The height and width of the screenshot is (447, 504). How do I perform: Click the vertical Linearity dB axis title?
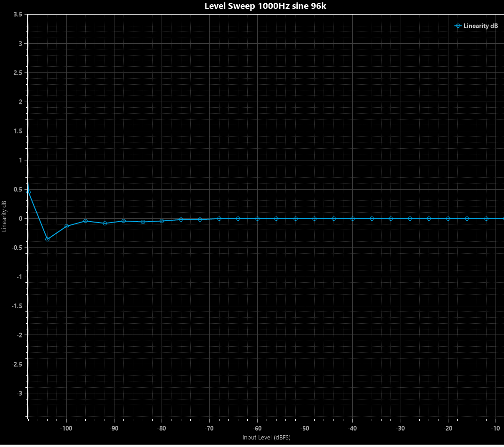4,216
